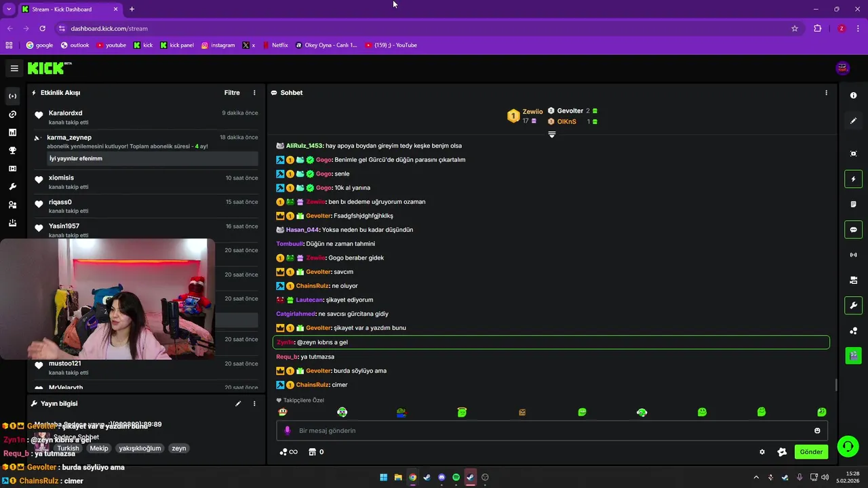The image size is (868, 488).
Task: Open the Filtre activity filter
Action: click(x=232, y=93)
